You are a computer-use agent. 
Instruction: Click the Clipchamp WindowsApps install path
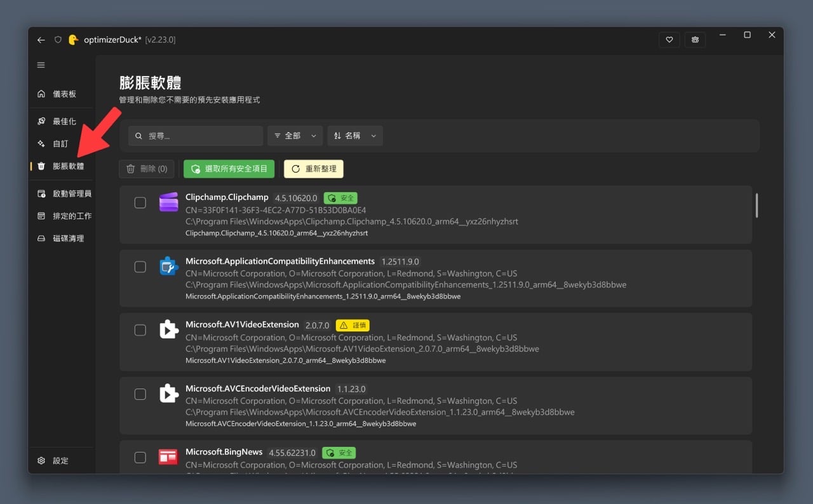[352, 222]
